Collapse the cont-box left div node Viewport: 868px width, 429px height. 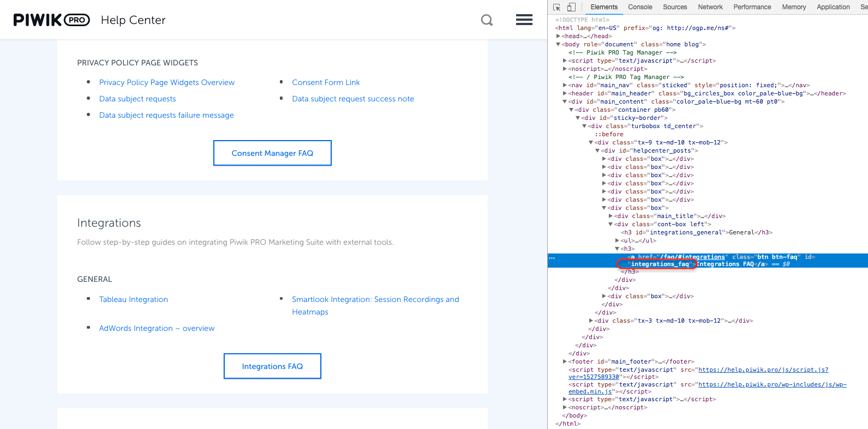point(610,224)
